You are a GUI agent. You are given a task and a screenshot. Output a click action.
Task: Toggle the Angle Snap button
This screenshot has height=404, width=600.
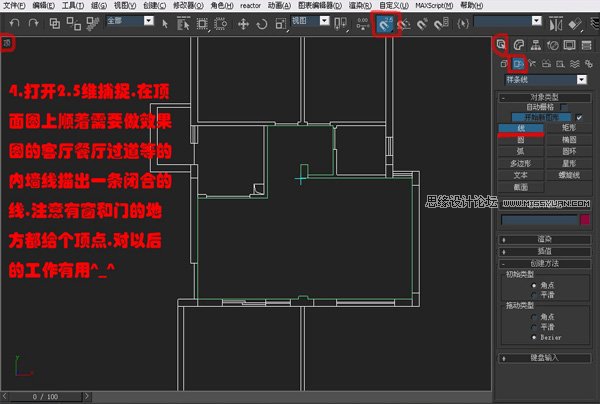(x=403, y=24)
